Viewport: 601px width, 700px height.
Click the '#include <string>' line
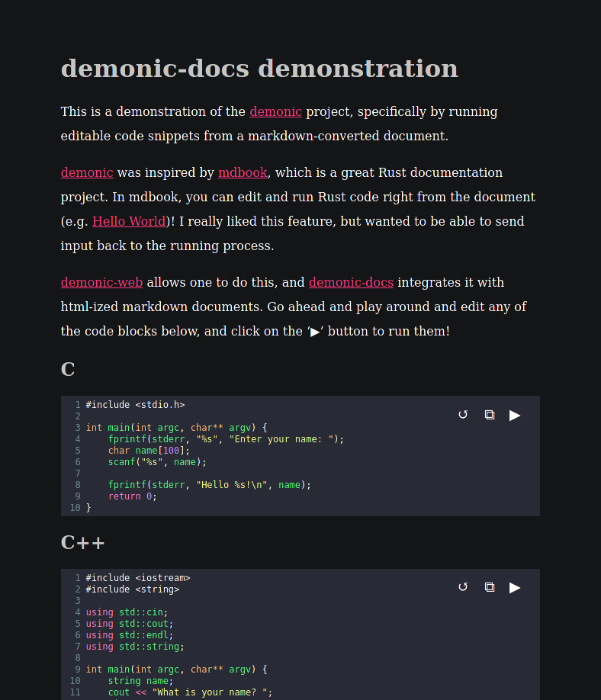click(133, 589)
